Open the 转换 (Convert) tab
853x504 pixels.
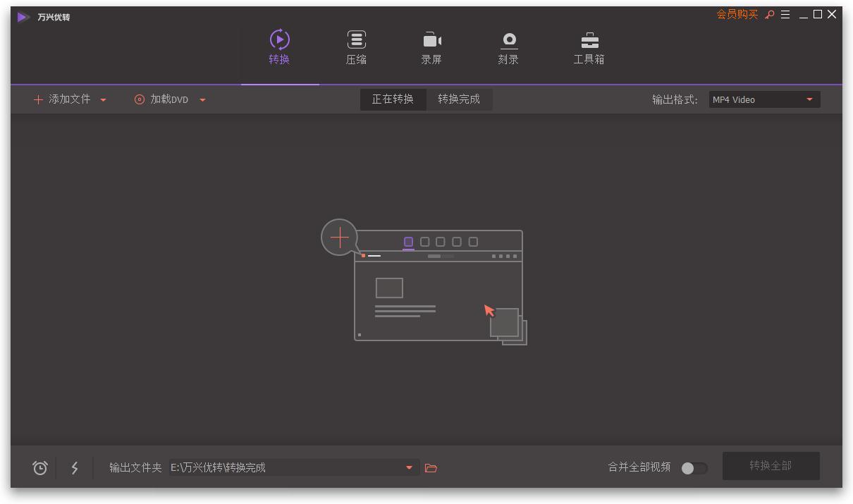pos(280,48)
